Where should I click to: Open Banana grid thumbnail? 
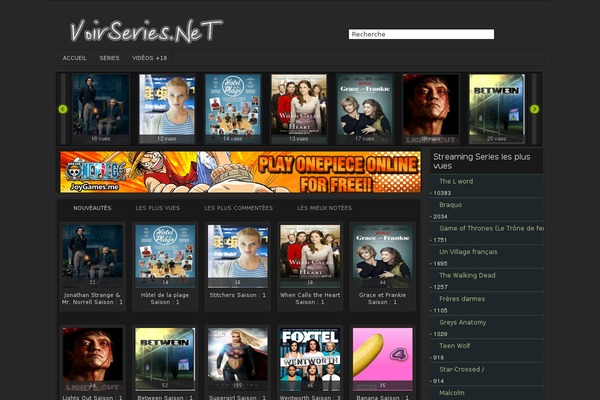click(x=383, y=359)
